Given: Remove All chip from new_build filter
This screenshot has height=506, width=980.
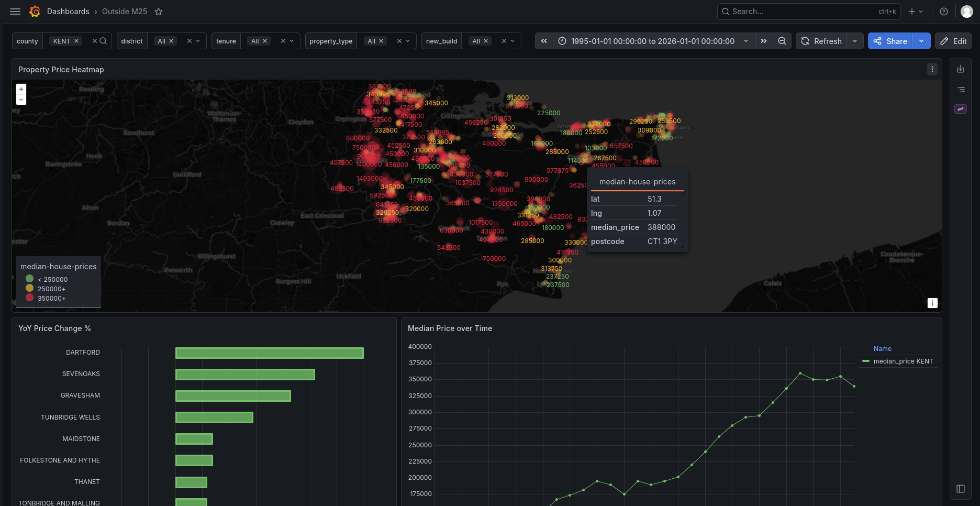Looking at the screenshot, I should pyautogui.click(x=486, y=41).
